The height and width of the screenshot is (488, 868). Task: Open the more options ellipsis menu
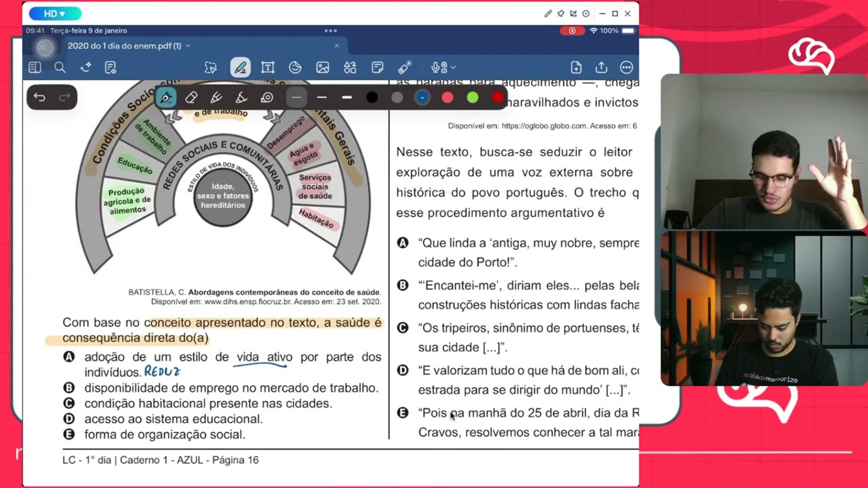click(x=626, y=67)
